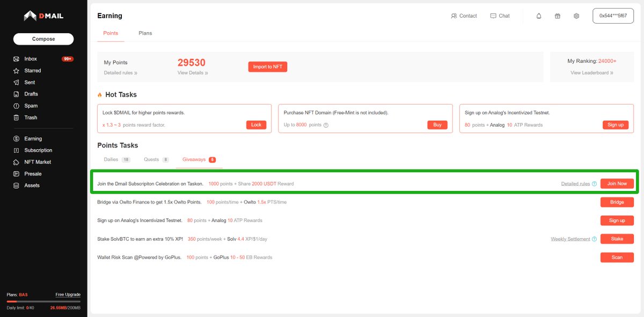Click the Contact person icon
Viewport: 644px width, 317px height.
454,16
